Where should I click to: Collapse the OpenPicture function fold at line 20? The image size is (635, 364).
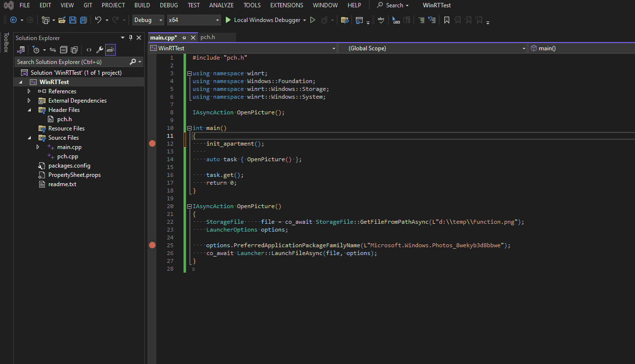coord(189,206)
